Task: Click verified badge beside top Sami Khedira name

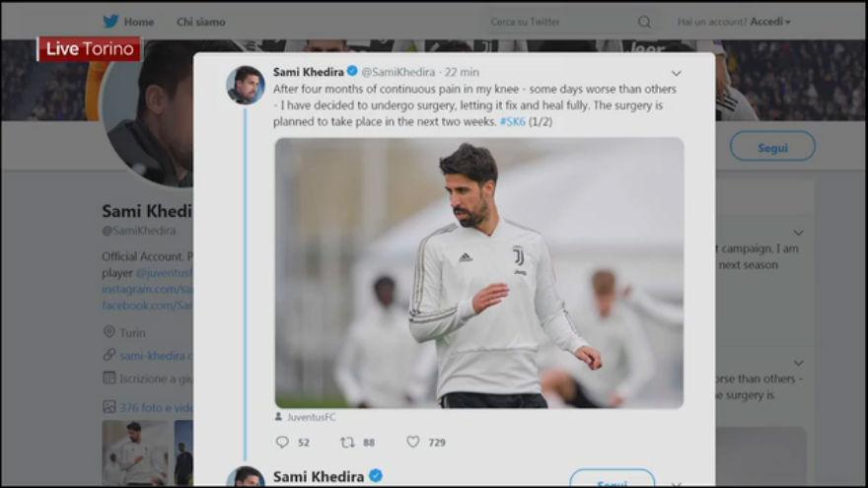Action: (352, 72)
